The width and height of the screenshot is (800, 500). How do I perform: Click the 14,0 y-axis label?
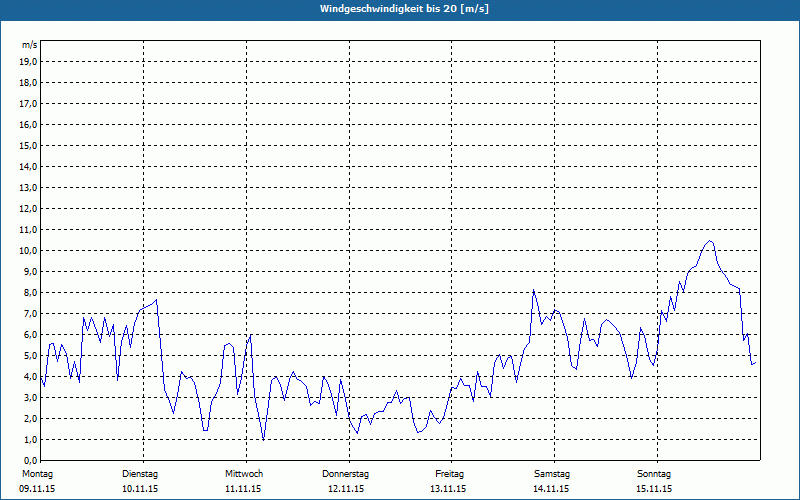coord(27,166)
